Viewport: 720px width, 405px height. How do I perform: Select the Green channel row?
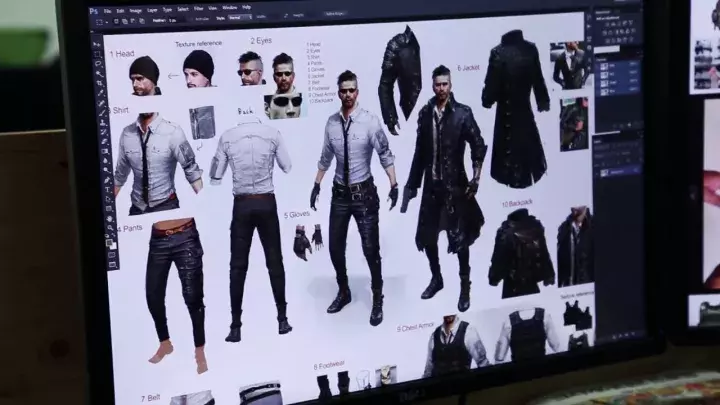pos(618,83)
